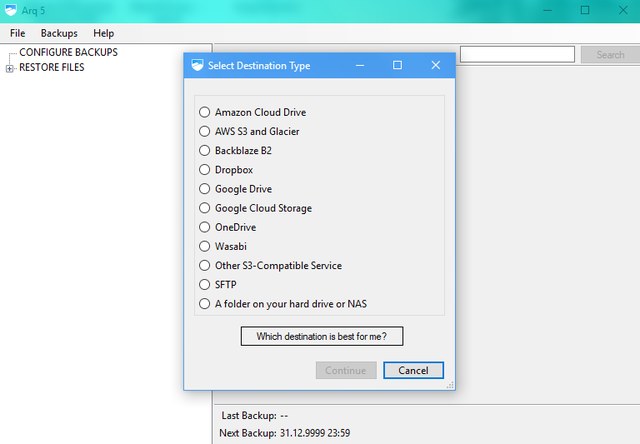
Task: Minimize the Select Destination Type dialog
Action: [360, 65]
